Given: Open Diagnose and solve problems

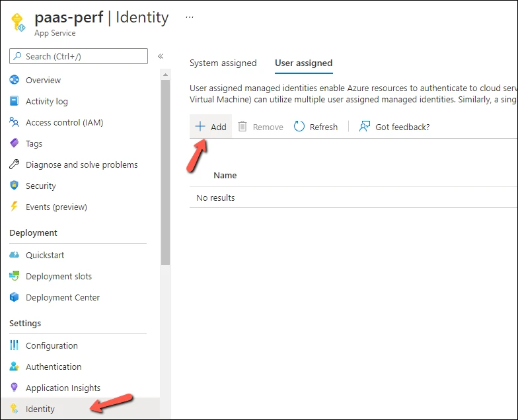Looking at the screenshot, I should [82, 165].
